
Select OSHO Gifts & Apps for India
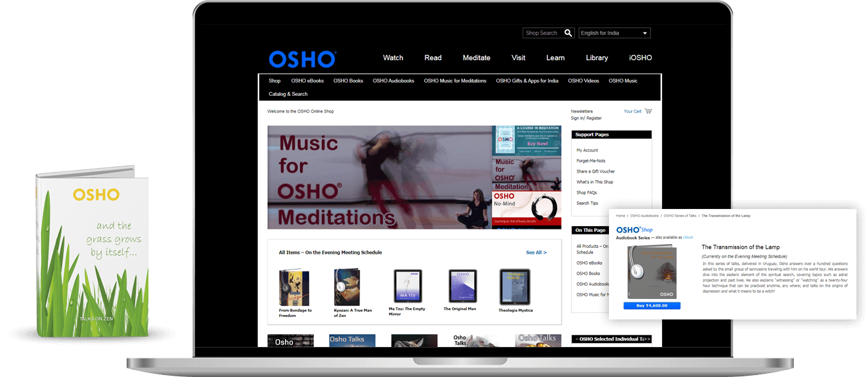point(527,81)
